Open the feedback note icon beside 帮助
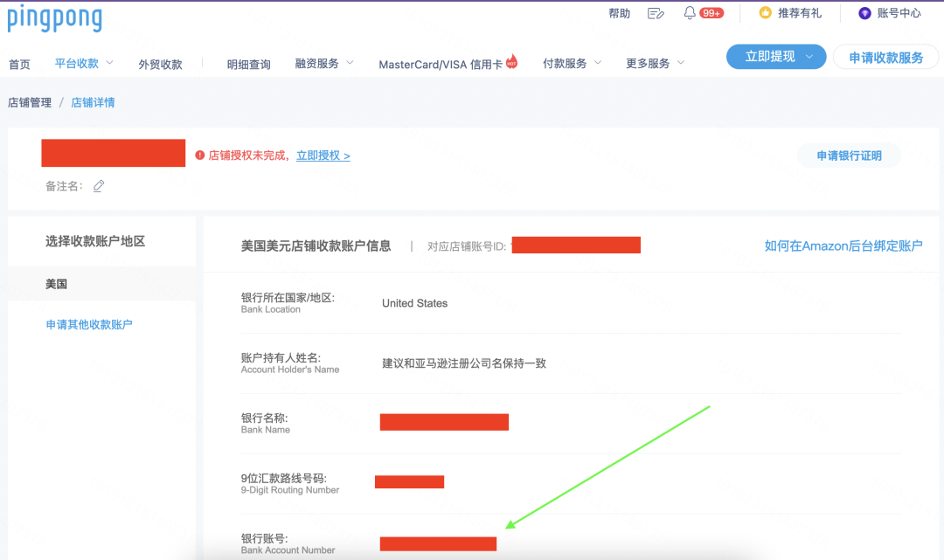944x560 pixels. pos(656,13)
